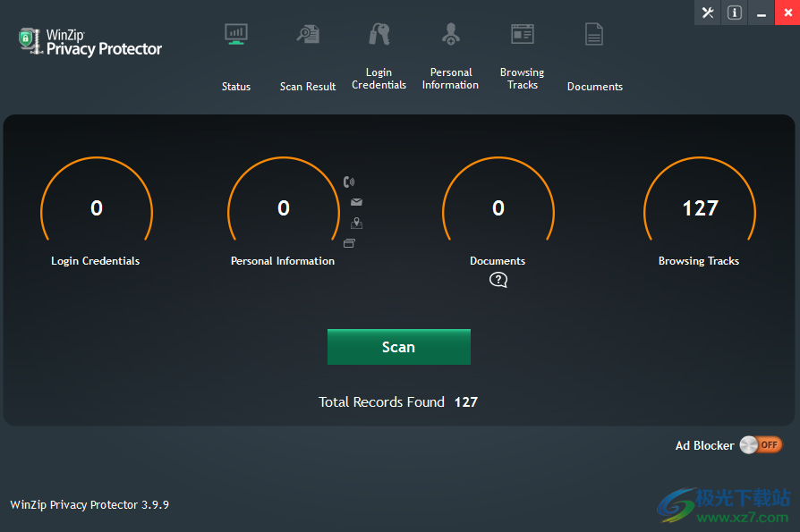Open the Scan Result magnifier icon
Viewport: 800px width, 532px height.
[308, 34]
